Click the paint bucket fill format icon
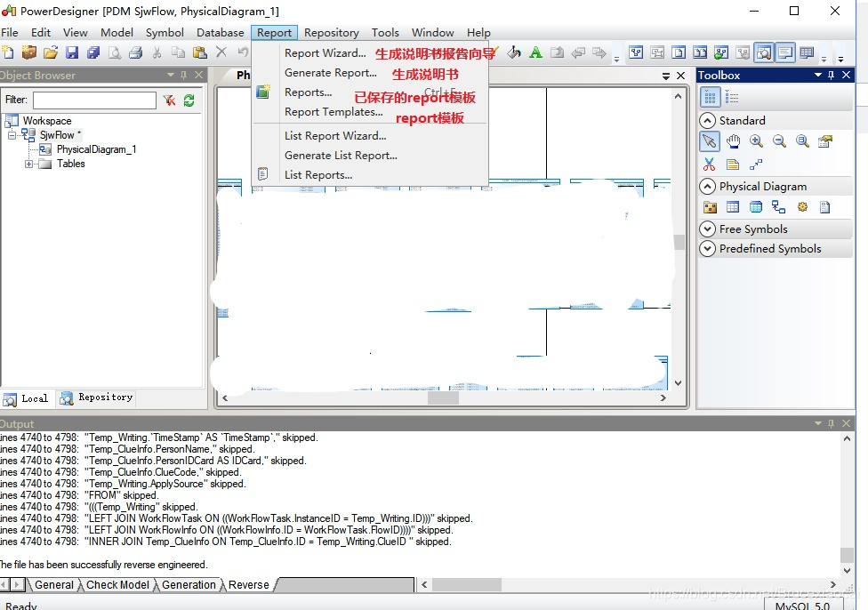The height and width of the screenshot is (610, 868). tap(514, 52)
